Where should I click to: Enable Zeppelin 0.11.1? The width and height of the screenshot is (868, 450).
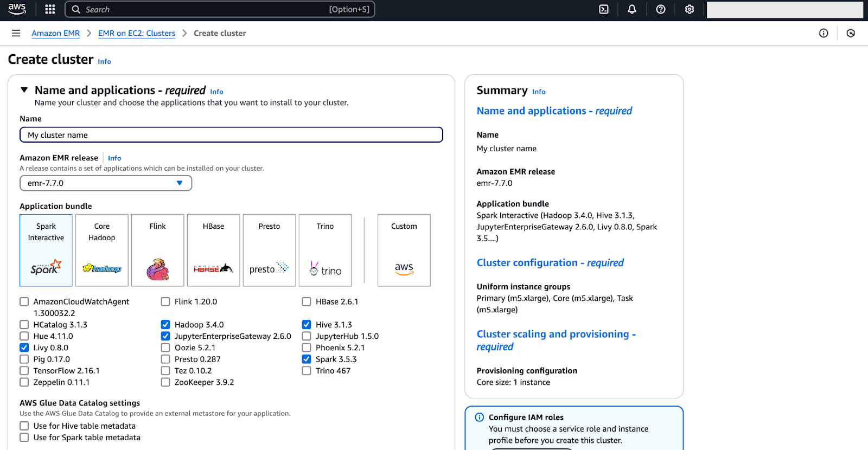24,382
